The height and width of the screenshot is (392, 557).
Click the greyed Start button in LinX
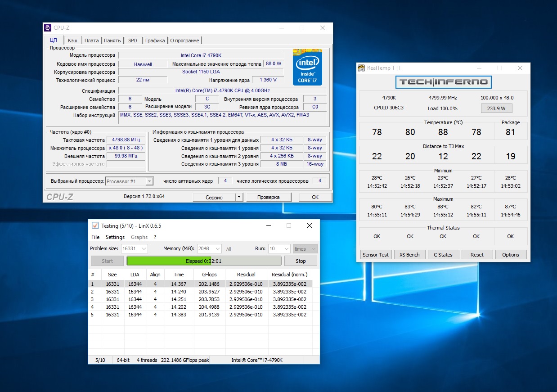[x=107, y=261]
